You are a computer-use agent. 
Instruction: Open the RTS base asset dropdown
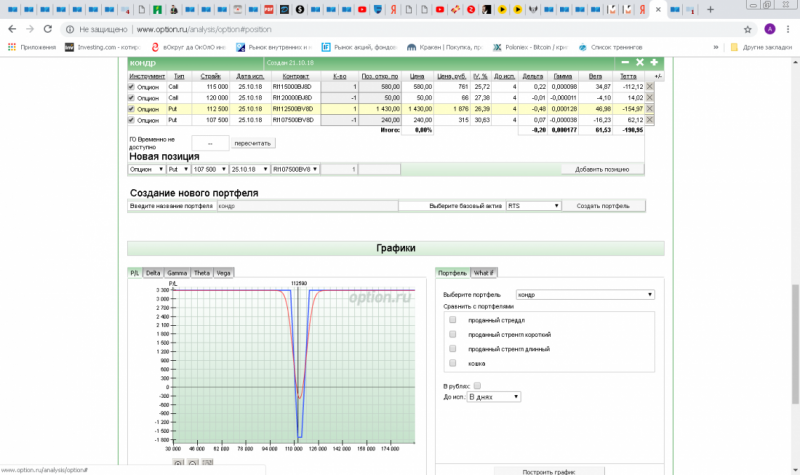click(x=533, y=206)
